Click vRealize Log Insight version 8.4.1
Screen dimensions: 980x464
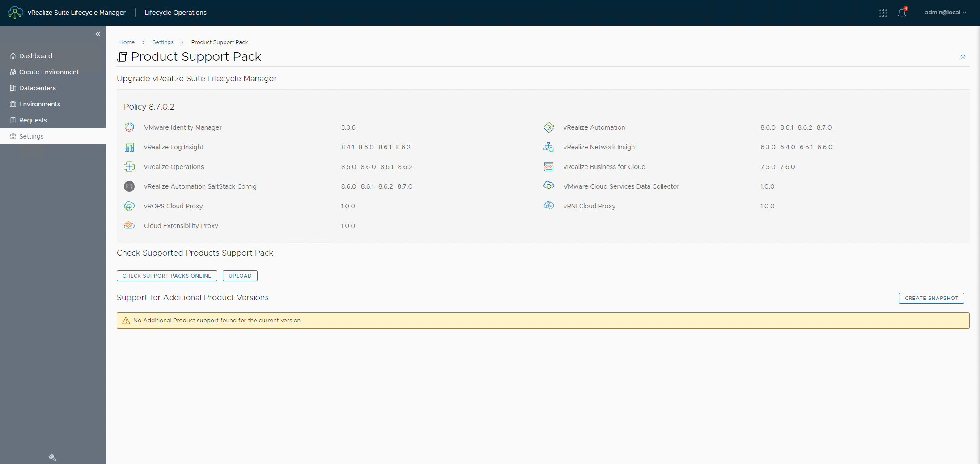(x=348, y=147)
